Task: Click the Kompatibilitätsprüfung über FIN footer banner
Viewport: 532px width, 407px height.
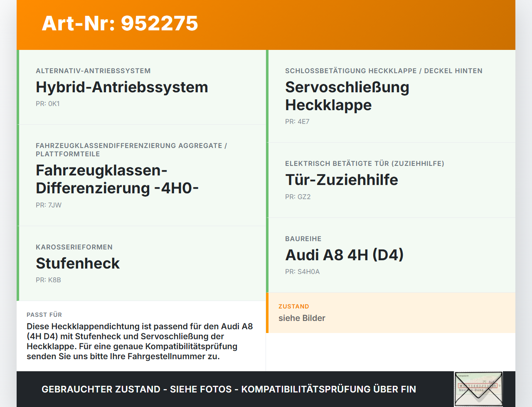Action: tap(229, 389)
